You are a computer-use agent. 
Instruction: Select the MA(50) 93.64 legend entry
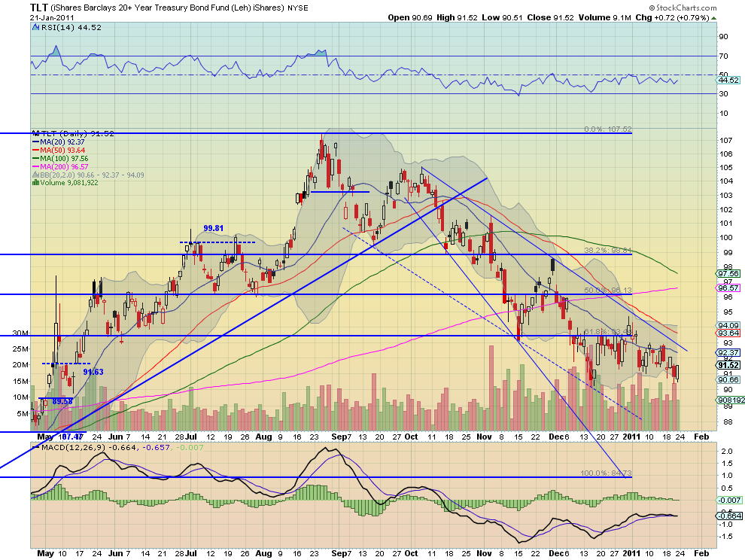59,151
